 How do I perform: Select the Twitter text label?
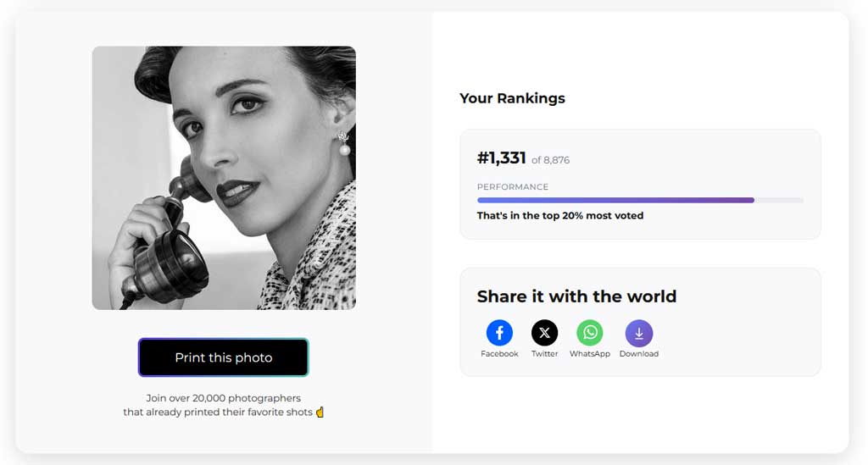(544, 354)
